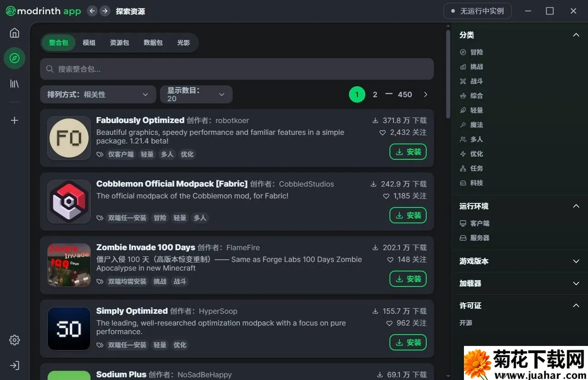Screen dimensions: 588x380
Task: Open Cobblemon modpack icon
Action: 69,202
